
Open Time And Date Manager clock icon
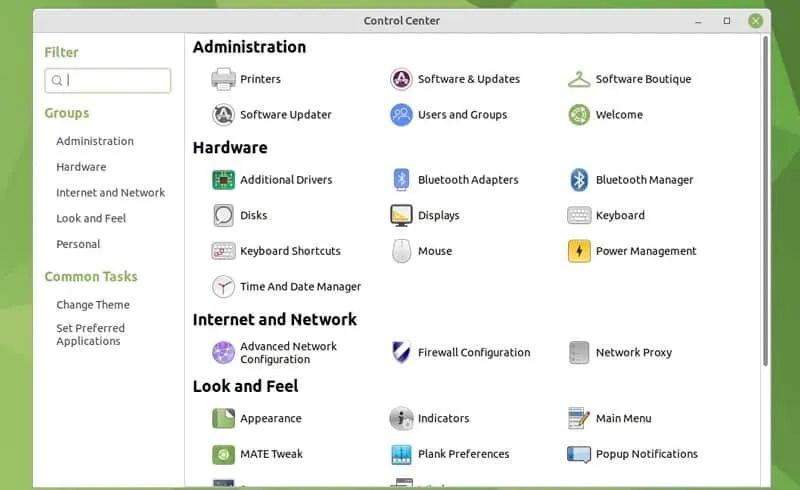223,287
